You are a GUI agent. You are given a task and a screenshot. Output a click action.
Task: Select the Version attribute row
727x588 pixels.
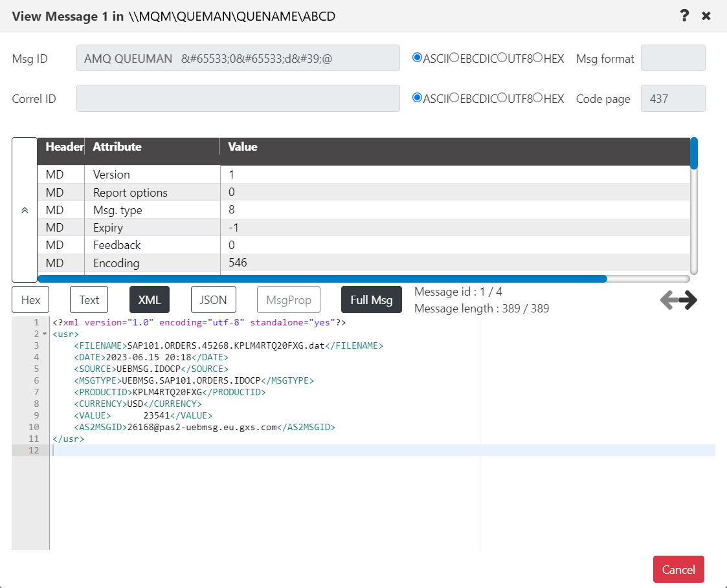364,174
